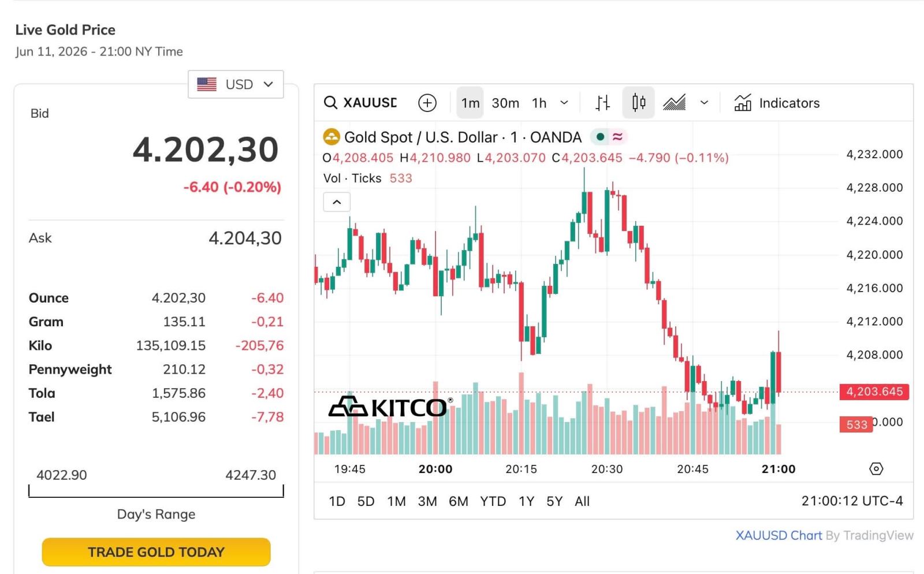Switch to the 1m interval
Viewport: 924px width, 574px height.
pyautogui.click(x=470, y=103)
